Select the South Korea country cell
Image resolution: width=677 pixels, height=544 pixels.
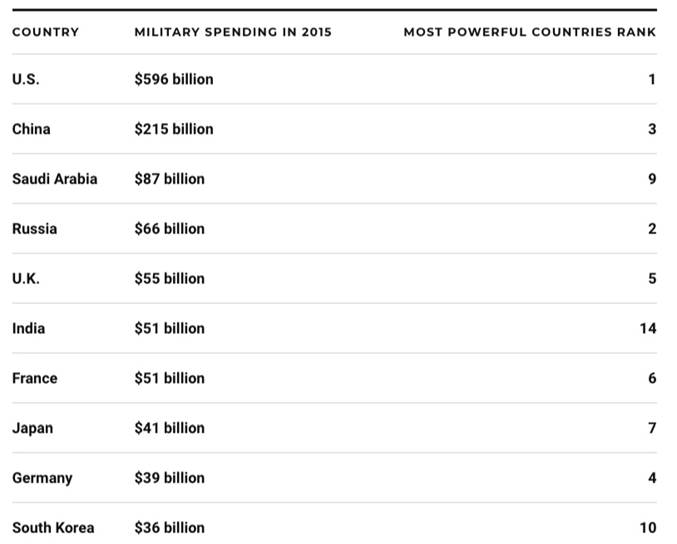tap(53, 528)
